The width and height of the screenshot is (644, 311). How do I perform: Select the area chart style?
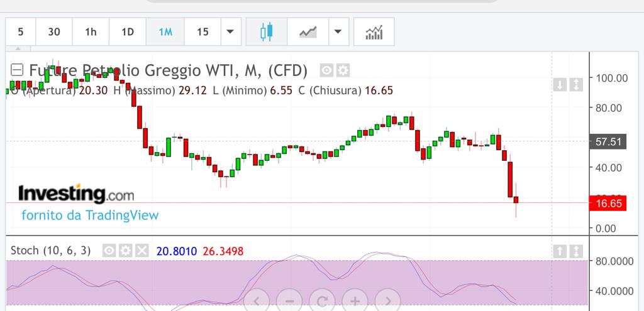click(x=308, y=31)
